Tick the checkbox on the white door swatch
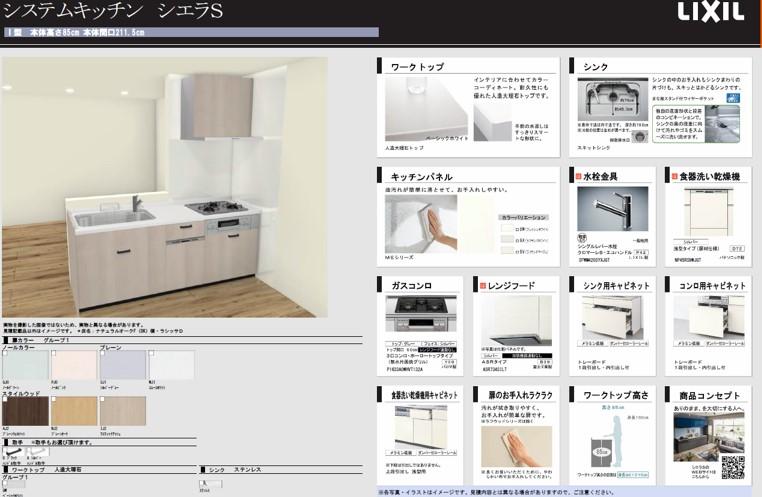 tap(152, 353)
